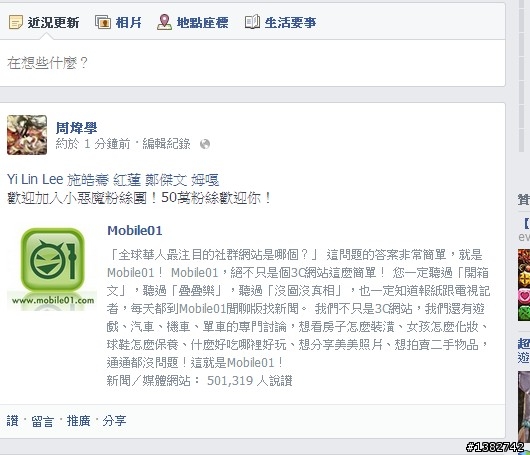Viewport: 530px width, 455px height.
Task: Click the map pin location icon
Action: tap(164, 22)
